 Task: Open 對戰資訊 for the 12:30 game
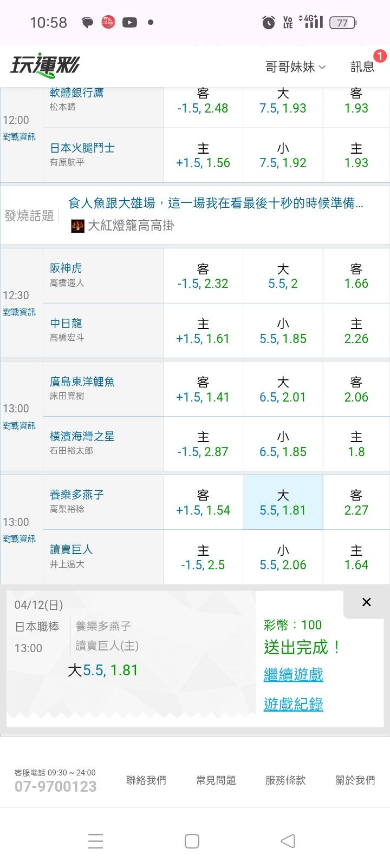pyautogui.click(x=19, y=312)
